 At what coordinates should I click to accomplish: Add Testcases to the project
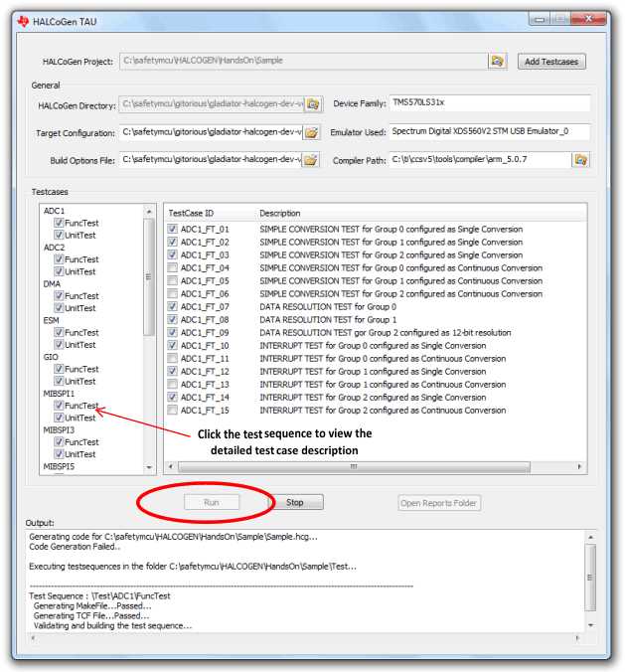pos(551,62)
